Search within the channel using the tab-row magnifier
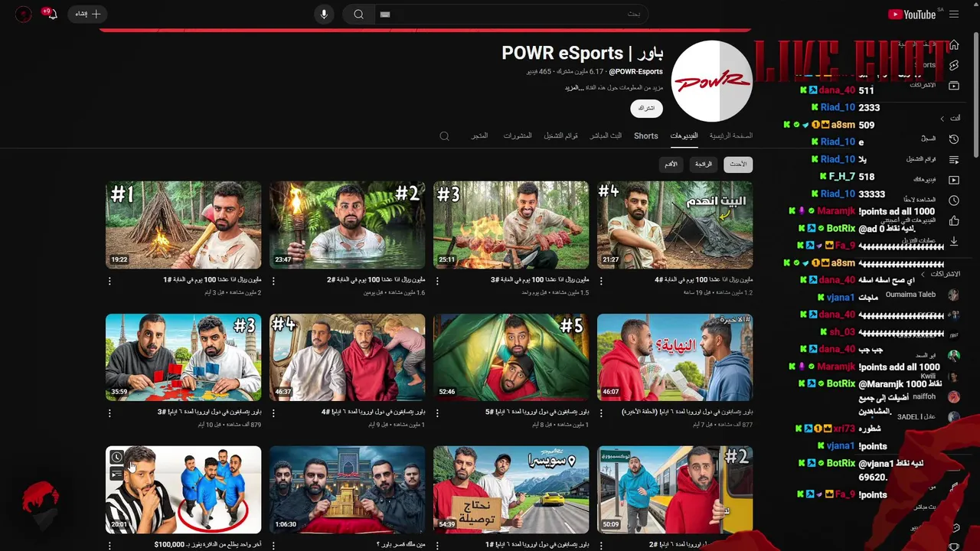 tap(444, 135)
